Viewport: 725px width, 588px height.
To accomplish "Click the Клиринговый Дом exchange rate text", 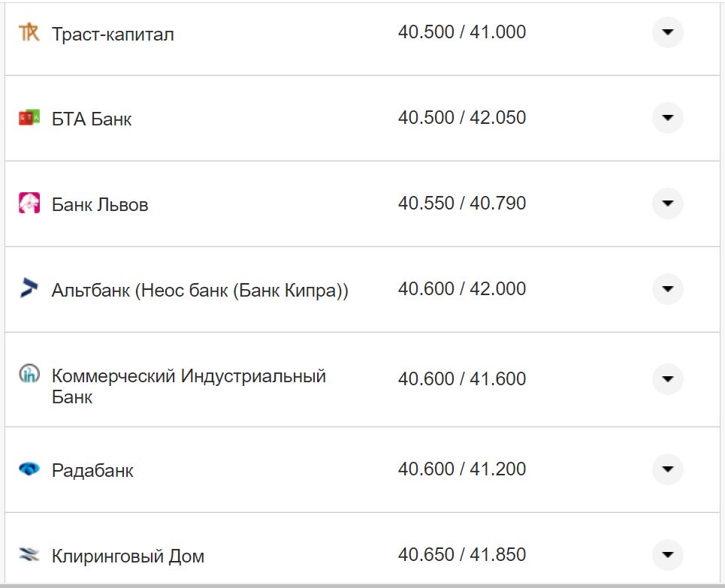I will 464,556.
